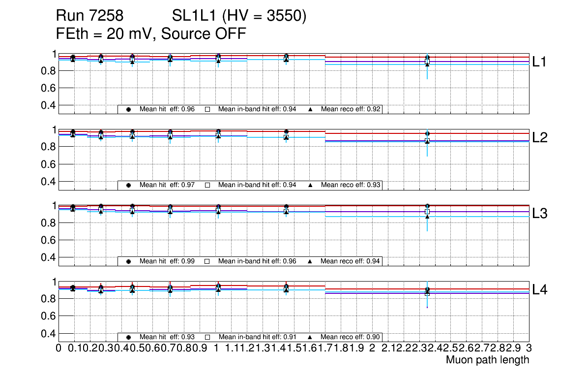Click the 'Muon path length' axis title
Screen dimensions: 588x380
tap(487, 360)
